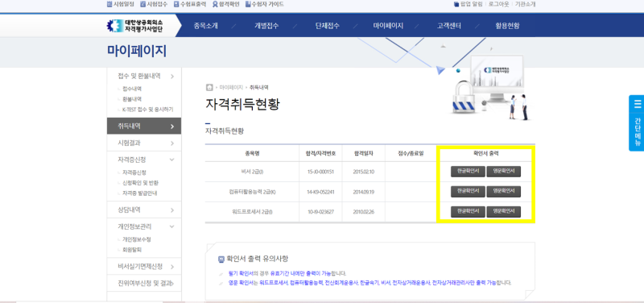This screenshot has height=303, width=644.
Task: Click the pencil icon beside 시험접수
Action: tap(143, 4)
